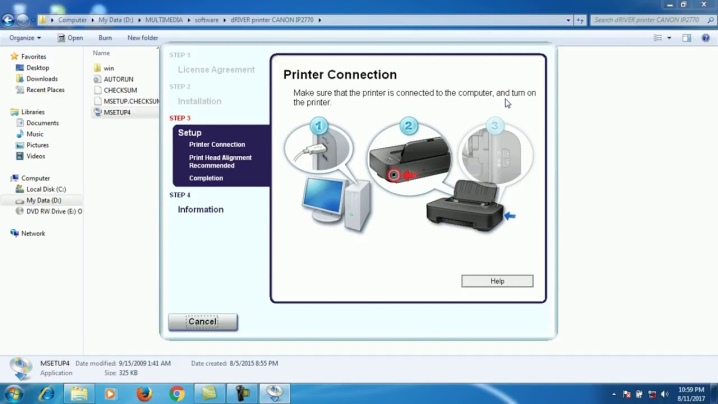Open the Organize dropdown menu

pos(25,38)
